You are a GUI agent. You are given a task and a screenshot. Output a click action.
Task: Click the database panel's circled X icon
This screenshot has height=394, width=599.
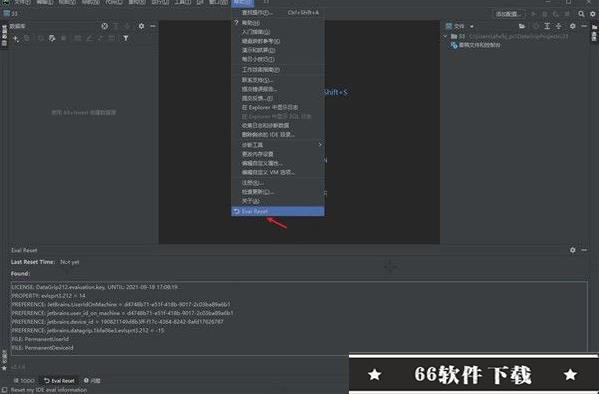[x=105, y=26]
